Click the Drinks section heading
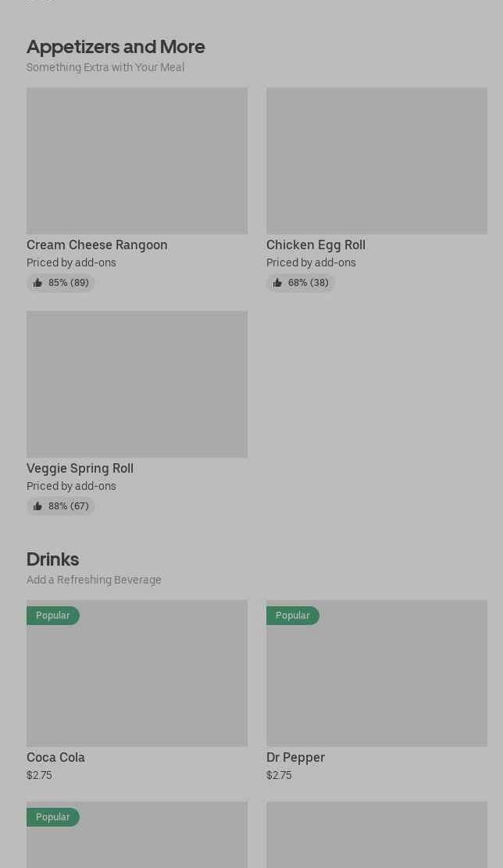 (x=52, y=559)
